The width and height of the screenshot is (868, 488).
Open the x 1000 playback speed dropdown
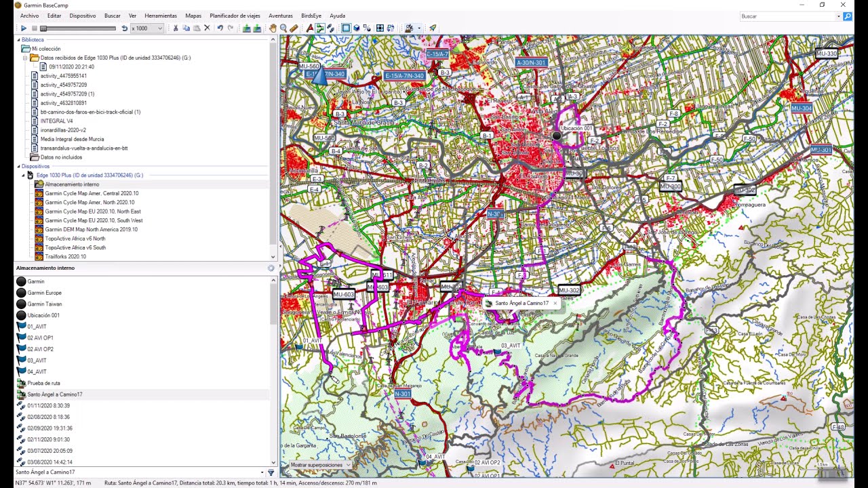(x=160, y=28)
